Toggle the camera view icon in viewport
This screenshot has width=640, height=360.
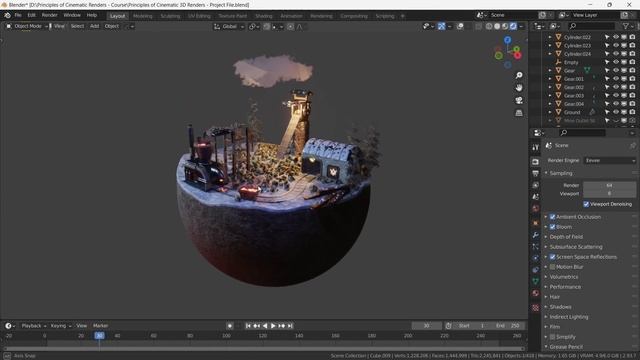coord(519,100)
